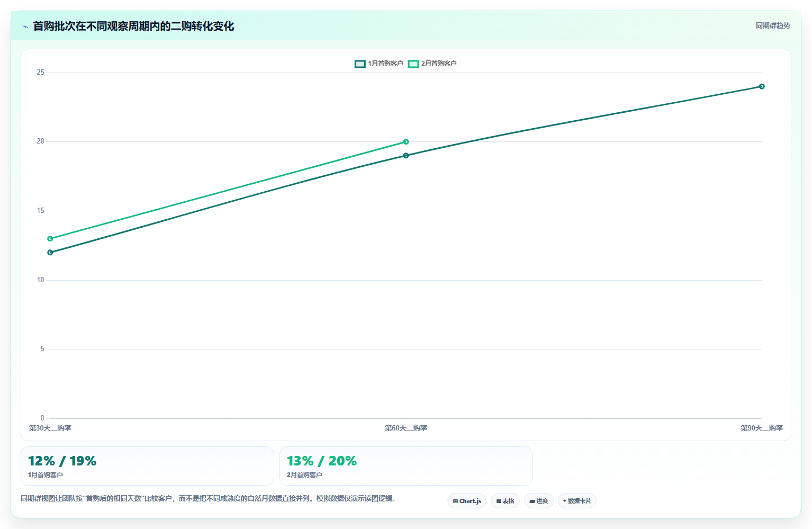
Task: Select the January cohort point at 第60天二购率
Action: click(x=406, y=156)
